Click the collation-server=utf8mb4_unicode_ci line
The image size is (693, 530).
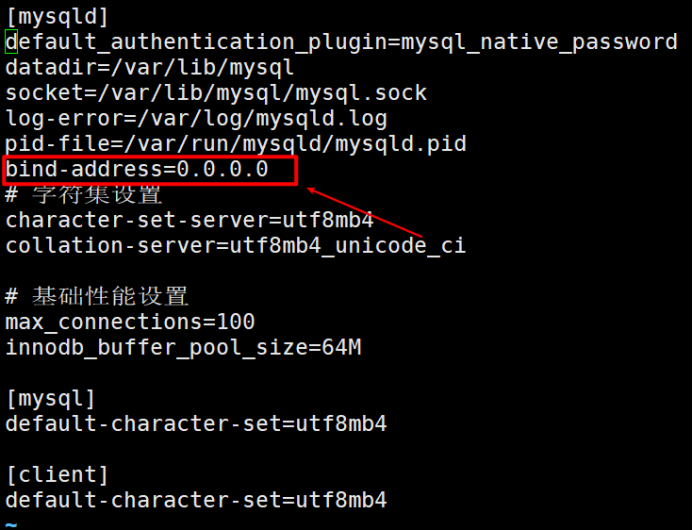(236, 246)
